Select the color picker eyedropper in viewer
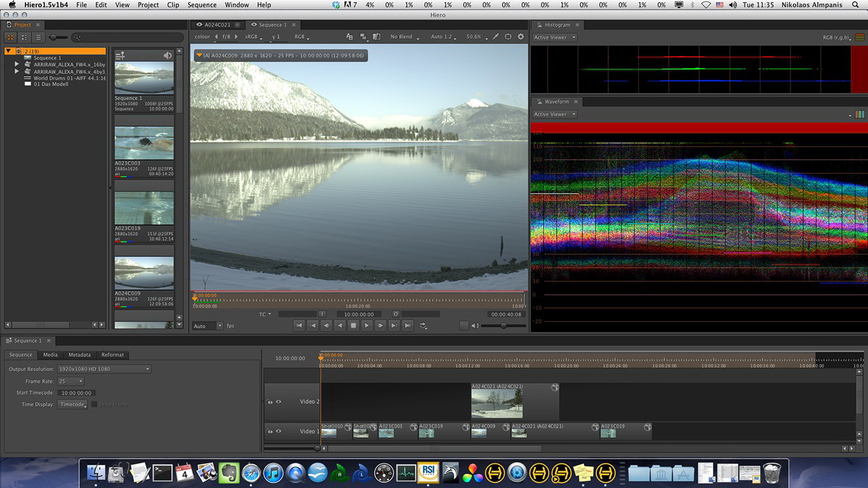 496,37
